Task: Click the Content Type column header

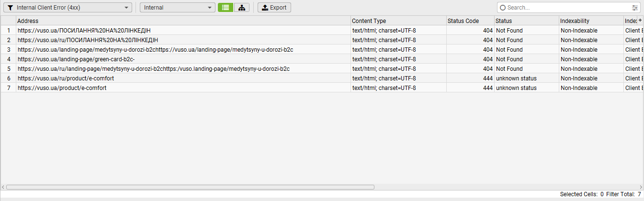Action: point(398,21)
